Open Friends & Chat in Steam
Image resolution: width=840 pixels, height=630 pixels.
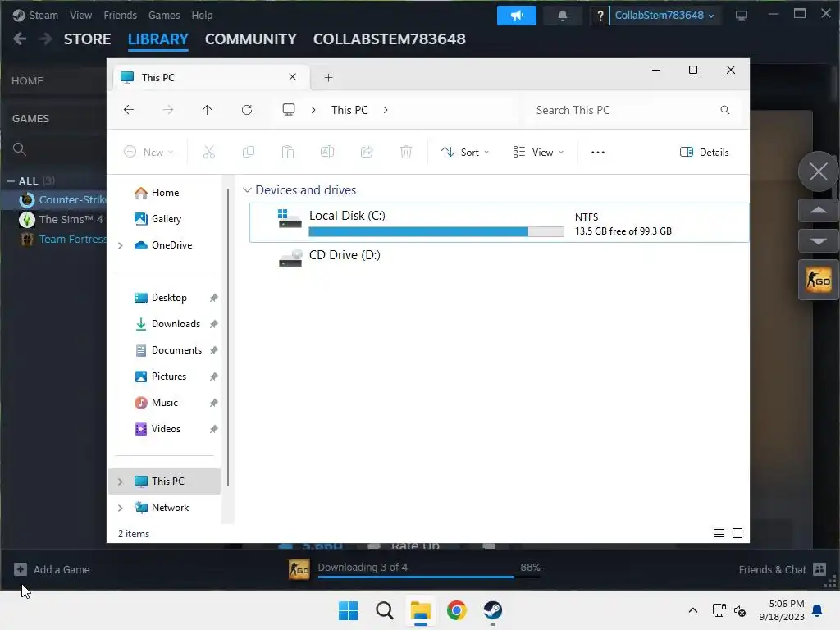[782, 569]
